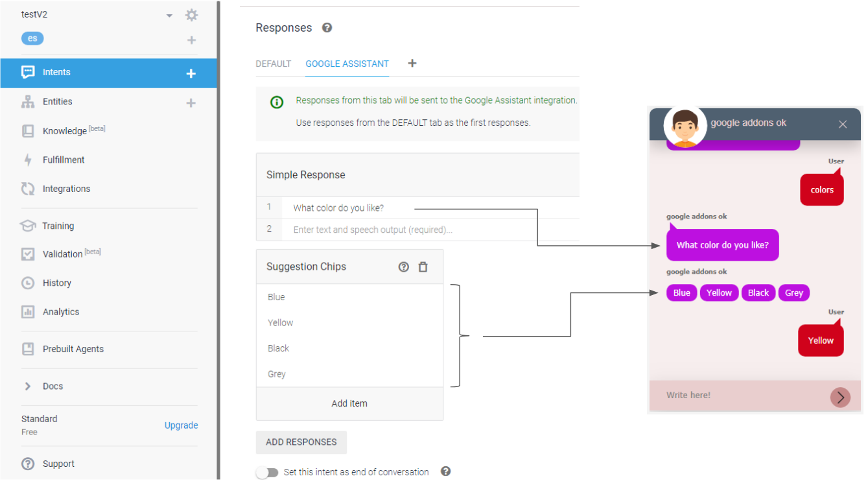
Task: Click the Yellow suggestion chip in the chat
Action: click(719, 292)
